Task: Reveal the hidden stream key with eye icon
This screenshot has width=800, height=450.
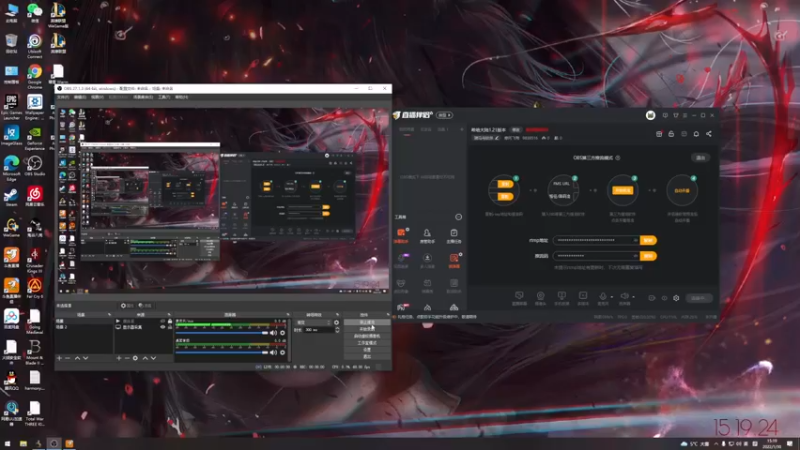Action: click(x=635, y=256)
